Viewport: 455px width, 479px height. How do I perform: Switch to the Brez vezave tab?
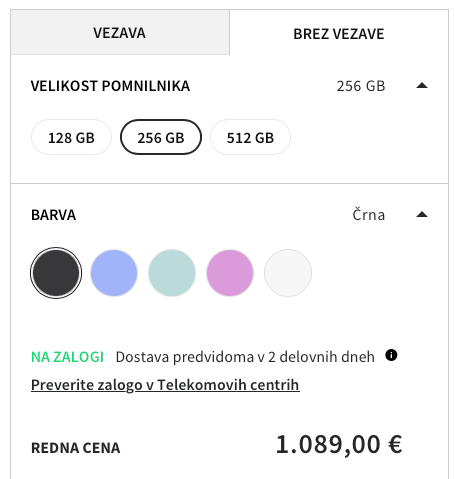click(x=339, y=33)
